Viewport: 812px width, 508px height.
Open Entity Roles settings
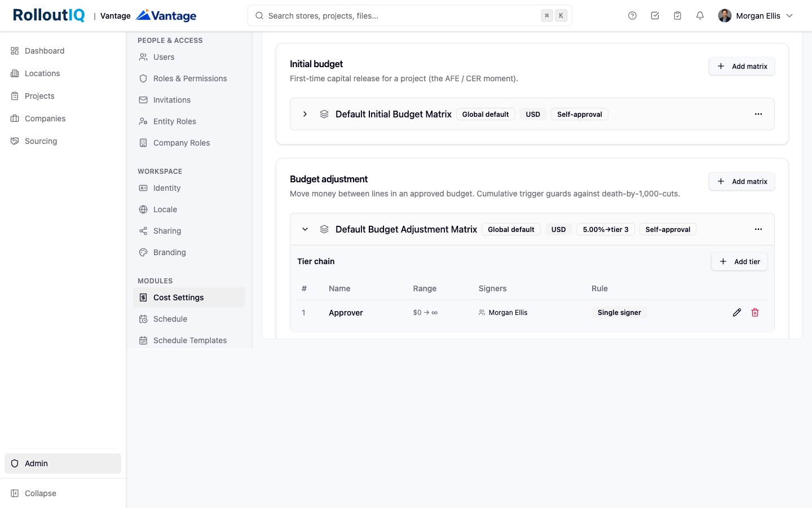click(189, 121)
